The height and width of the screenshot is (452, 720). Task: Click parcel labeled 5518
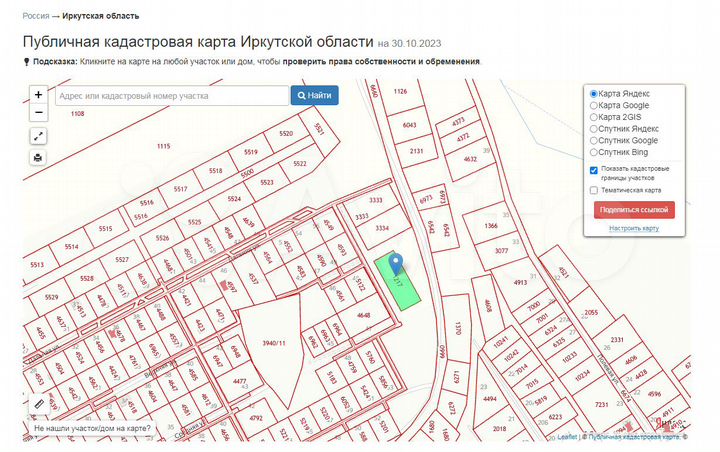click(215, 170)
